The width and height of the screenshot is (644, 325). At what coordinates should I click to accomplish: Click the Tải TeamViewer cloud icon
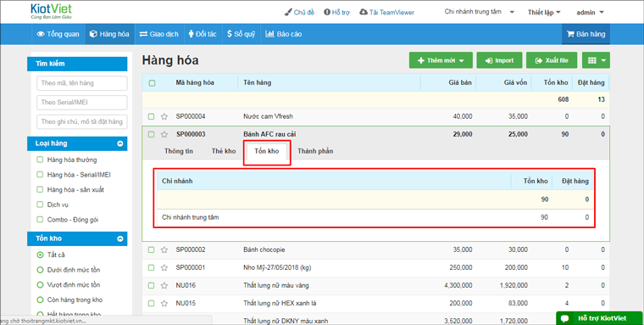pos(363,13)
